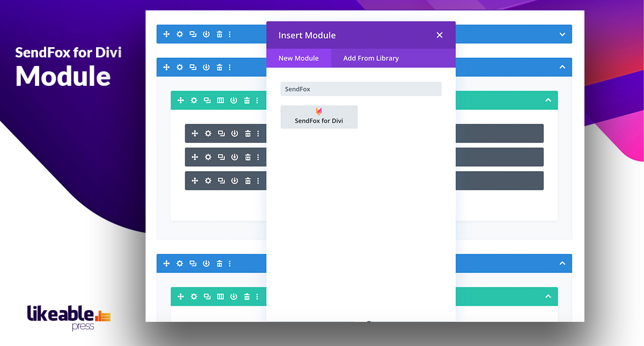Open settings gear on collapsed top section bar
644x346 pixels.
(x=180, y=34)
